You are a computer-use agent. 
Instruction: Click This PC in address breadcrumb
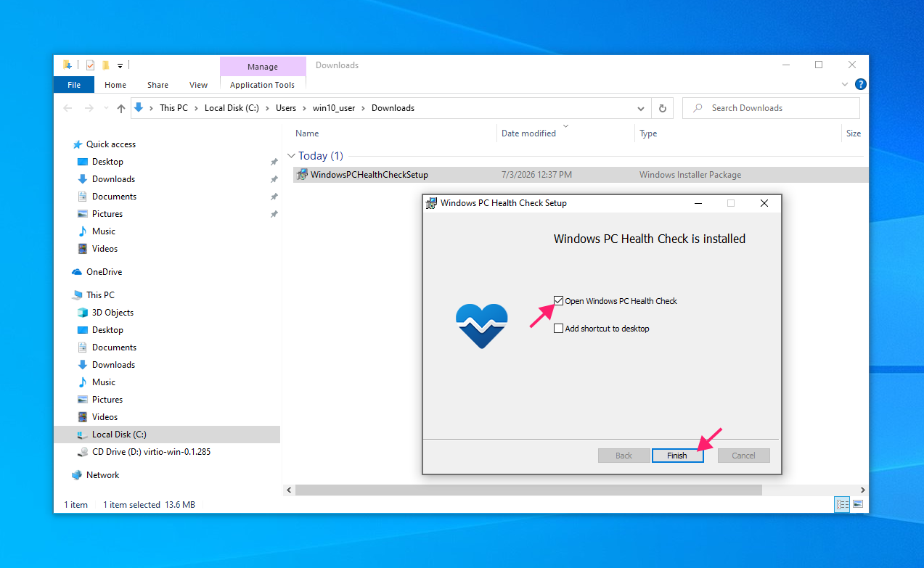(173, 108)
